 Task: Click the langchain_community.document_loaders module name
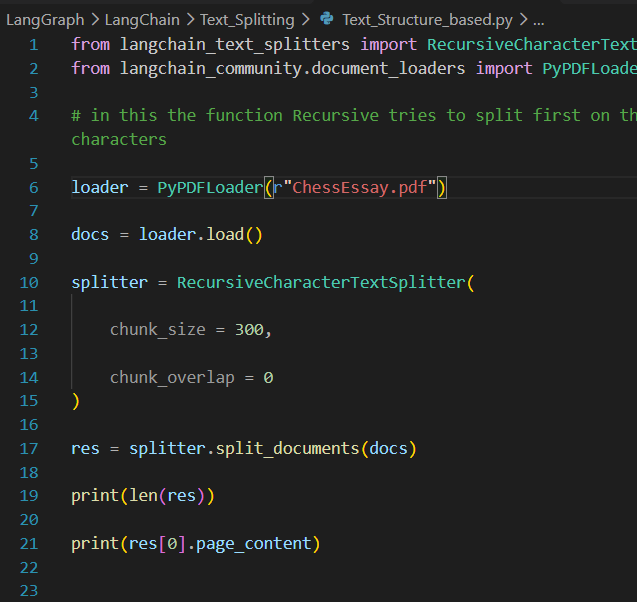coord(292,69)
